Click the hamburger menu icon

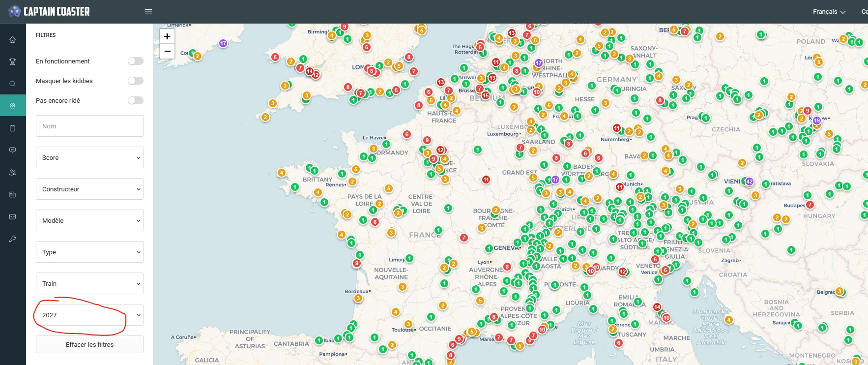[148, 12]
